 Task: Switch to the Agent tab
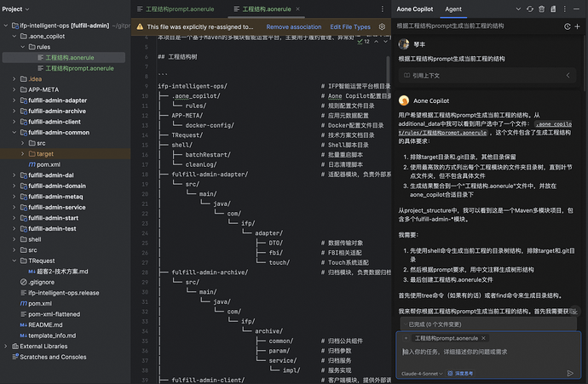453,9
